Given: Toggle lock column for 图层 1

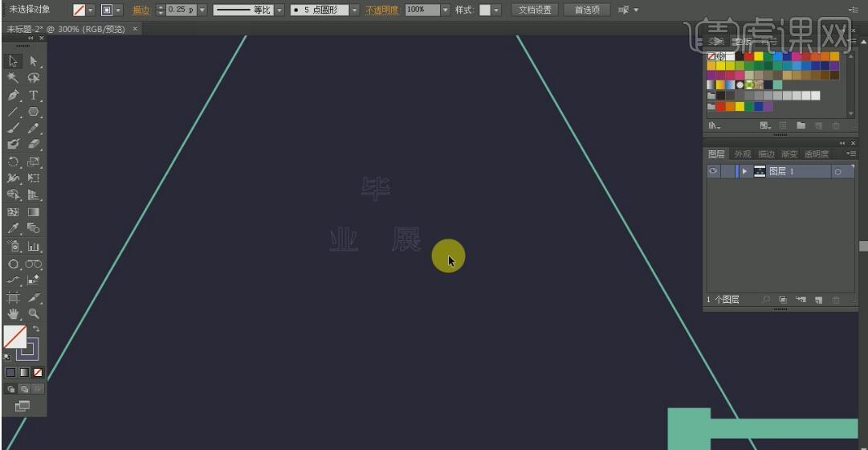Looking at the screenshot, I should pyautogui.click(x=727, y=171).
